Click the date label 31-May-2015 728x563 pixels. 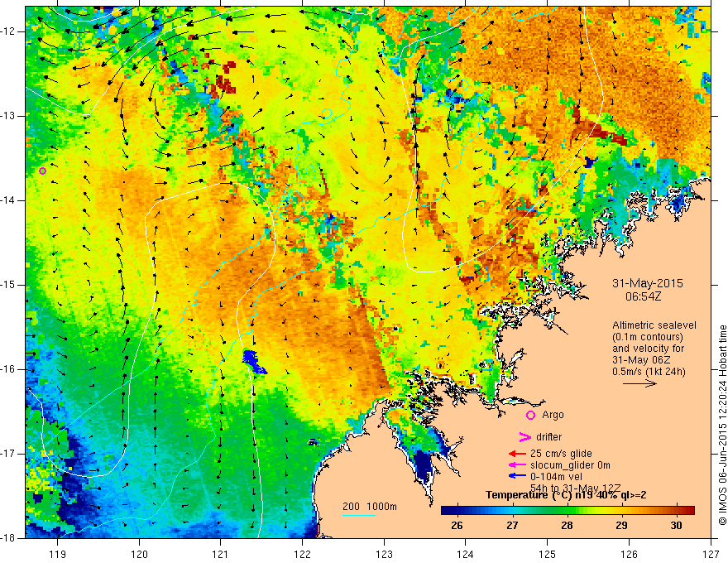click(647, 283)
